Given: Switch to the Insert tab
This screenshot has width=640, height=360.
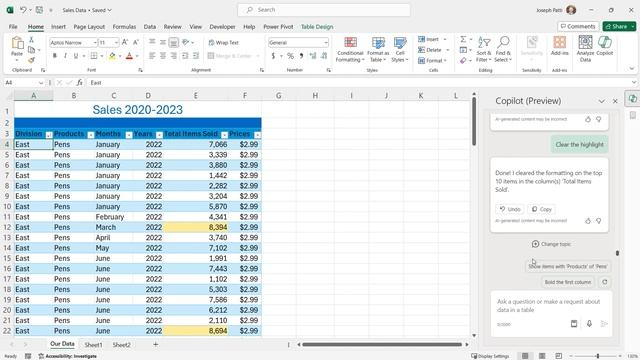Looking at the screenshot, I should click(x=58, y=27).
